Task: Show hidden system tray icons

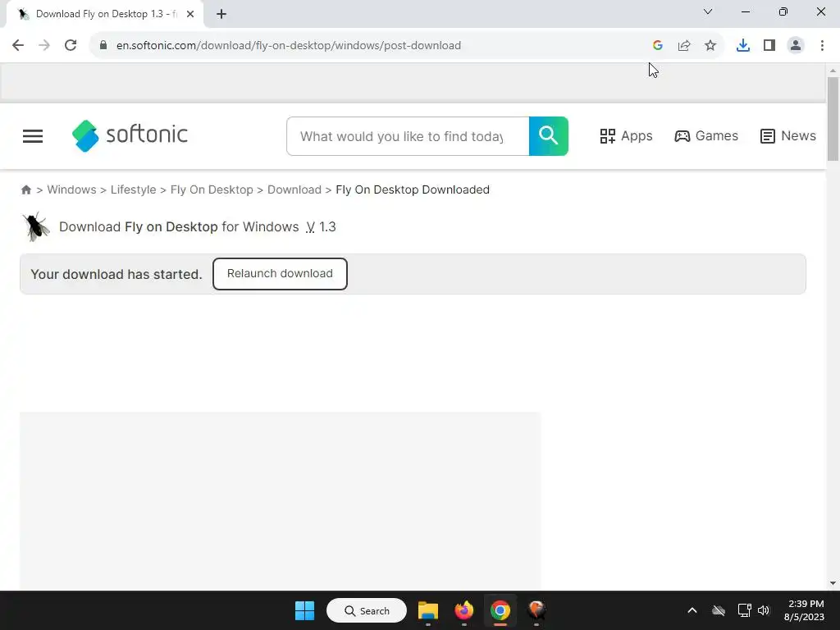Action: pyautogui.click(x=692, y=610)
